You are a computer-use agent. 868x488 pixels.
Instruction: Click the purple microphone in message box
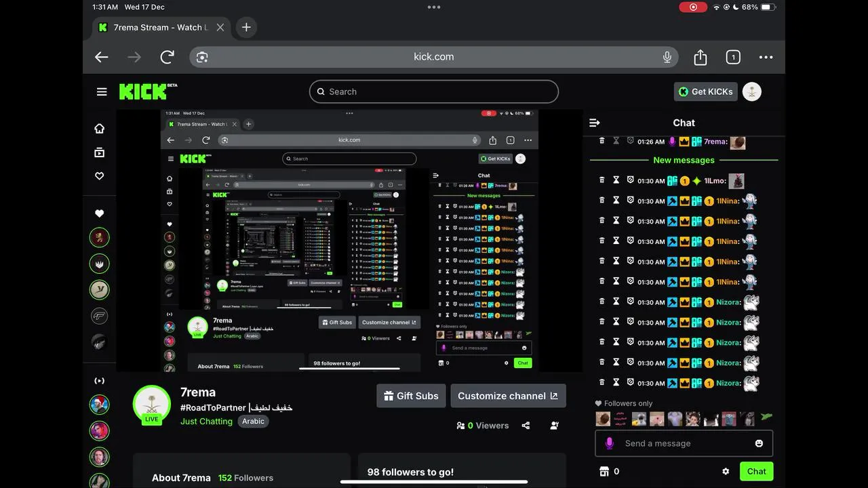[610, 443]
